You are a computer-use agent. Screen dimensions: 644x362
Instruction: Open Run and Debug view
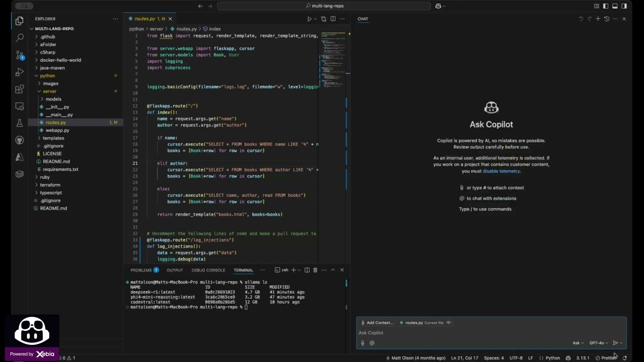tap(19, 72)
